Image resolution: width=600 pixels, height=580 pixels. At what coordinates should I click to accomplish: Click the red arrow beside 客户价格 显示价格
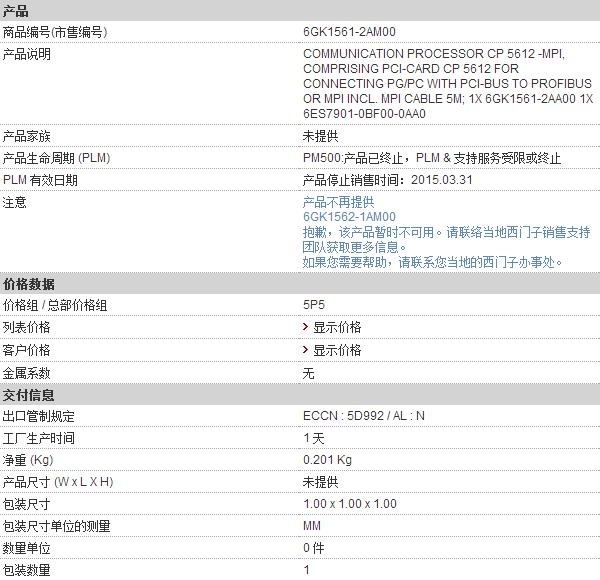[305, 349]
